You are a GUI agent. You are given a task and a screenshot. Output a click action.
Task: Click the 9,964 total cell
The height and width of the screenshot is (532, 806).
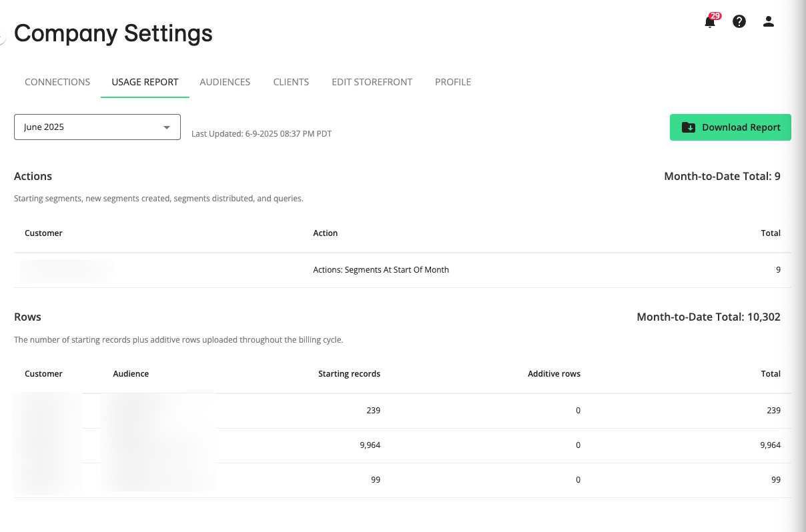point(770,445)
